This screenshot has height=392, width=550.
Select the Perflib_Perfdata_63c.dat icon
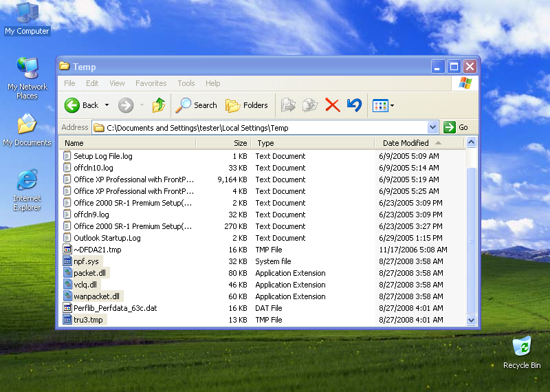click(67, 308)
